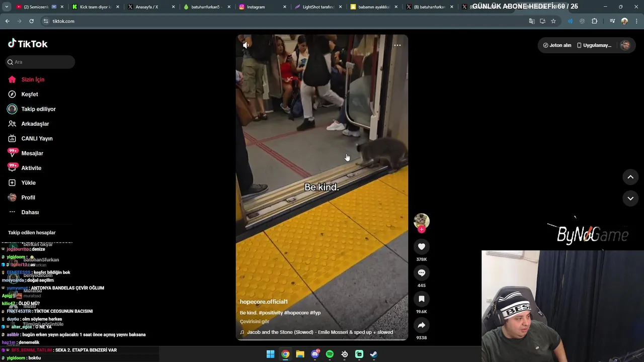Viewport: 644px width, 362px height.
Task: Open the translate icon in the address bar
Action: [532, 21]
